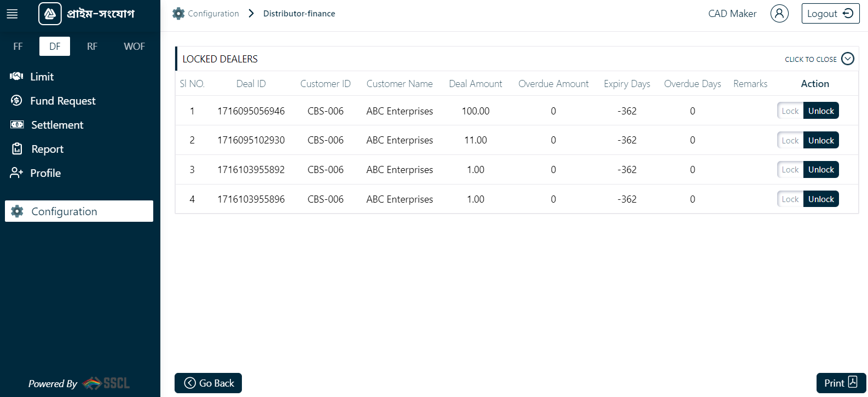This screenshot has width=868, height=397.
Task: Click the Remarks column header
Action: coord(750,84)
